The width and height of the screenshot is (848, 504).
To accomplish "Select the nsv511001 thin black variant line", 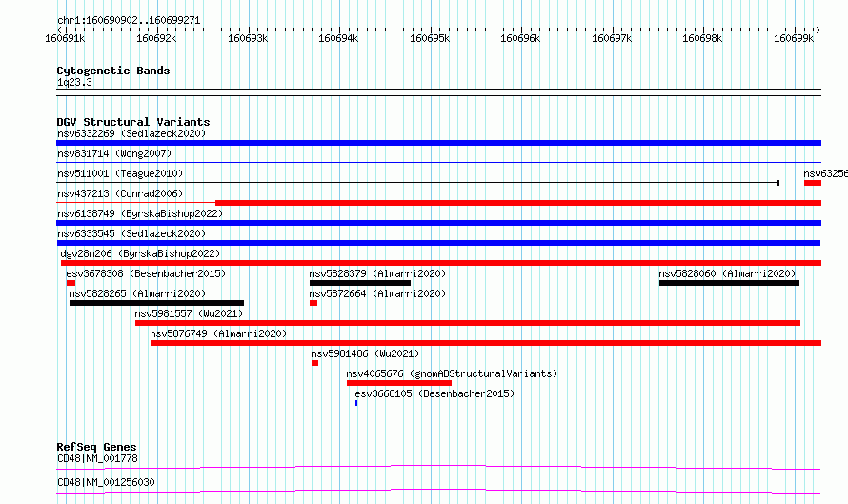I will [417, 183].
